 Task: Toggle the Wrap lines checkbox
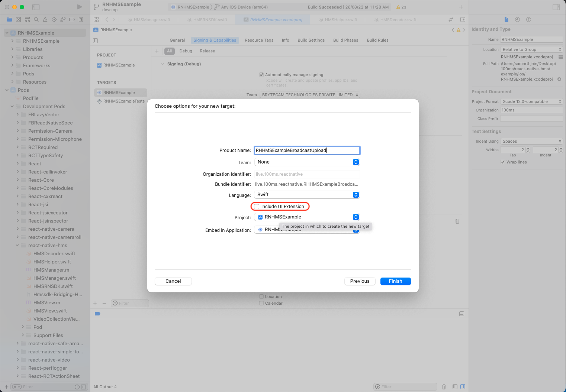tap(503, 162)
